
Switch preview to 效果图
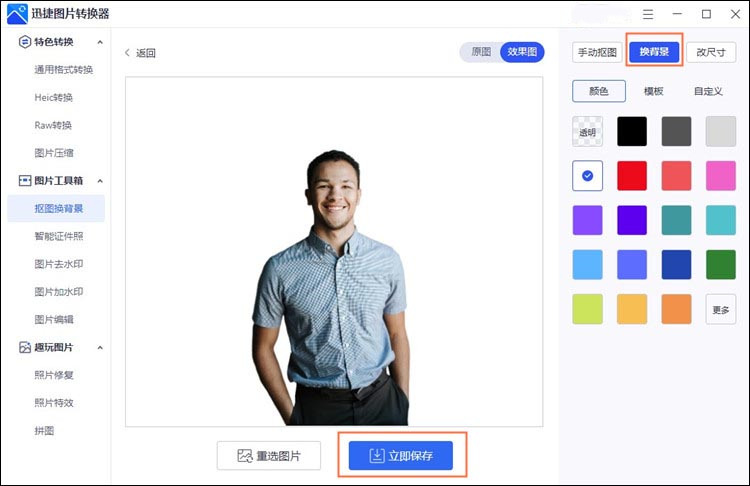click(522, 52)
